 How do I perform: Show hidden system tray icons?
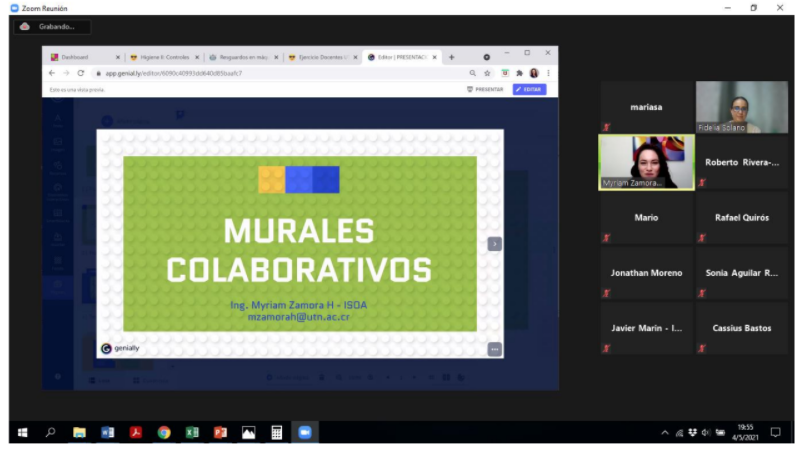[665, 433]
